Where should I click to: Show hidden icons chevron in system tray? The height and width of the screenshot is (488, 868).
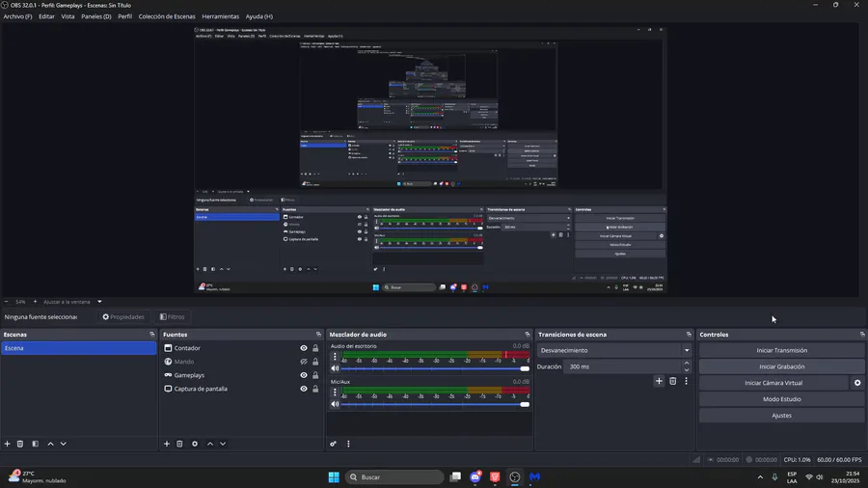(x=760, y=477)
